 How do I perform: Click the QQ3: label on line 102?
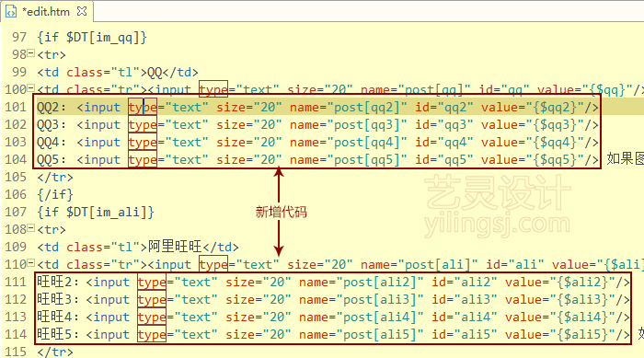tap(52, 124)
